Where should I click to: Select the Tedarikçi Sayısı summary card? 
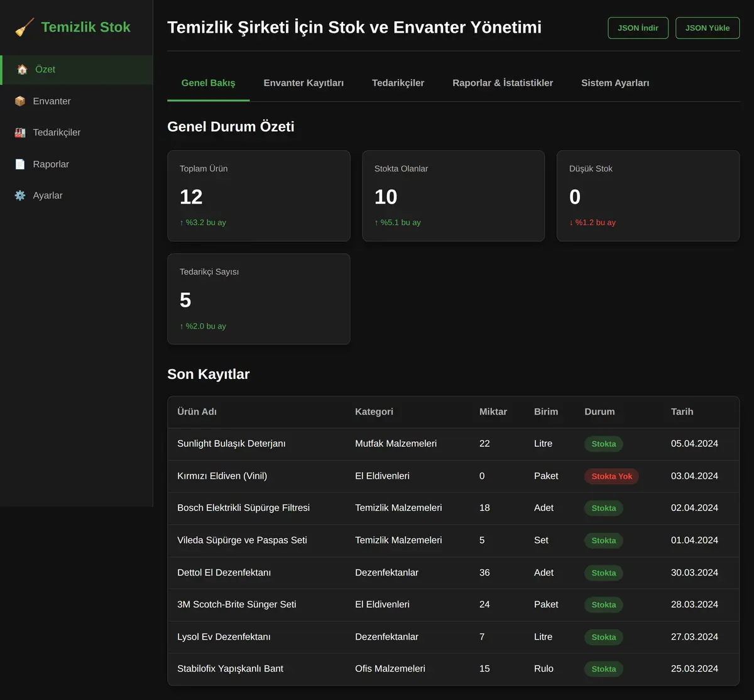point(259,299)
